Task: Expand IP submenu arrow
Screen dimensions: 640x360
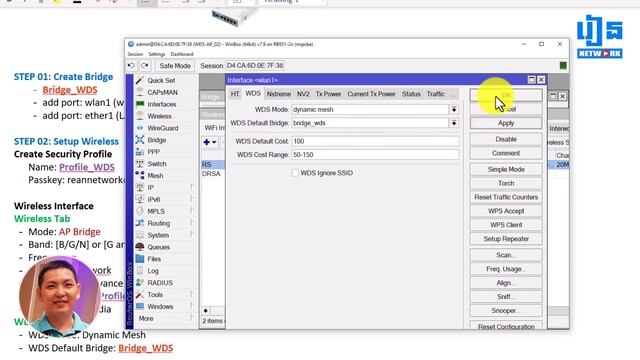Action: pyautogui.click(x=191, y=187)
